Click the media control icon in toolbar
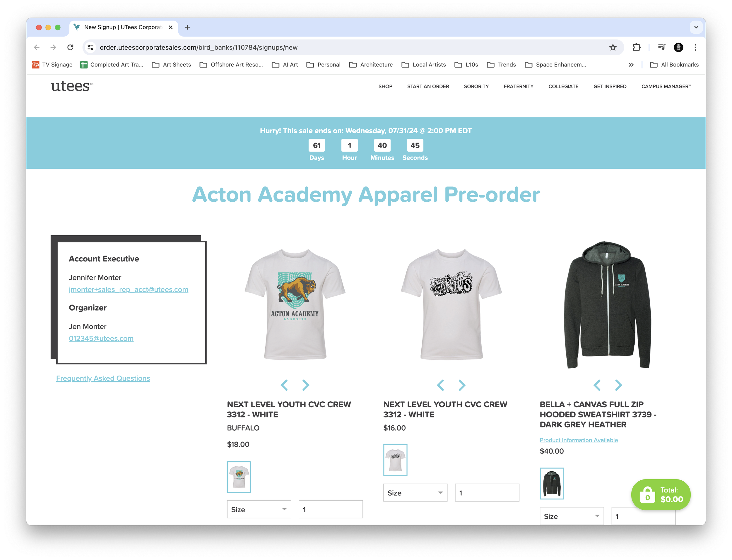Screen dimensions: 732x560 (x=661, y=47)
